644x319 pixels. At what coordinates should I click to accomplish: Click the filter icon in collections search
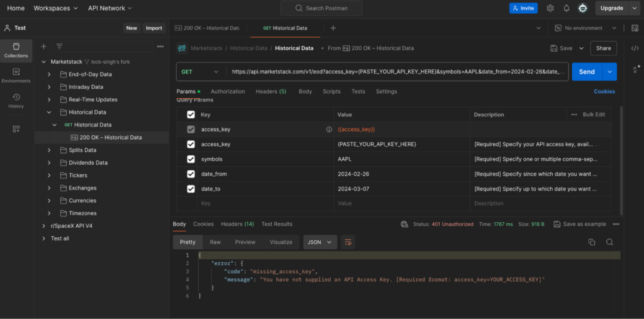coord(60,47)
